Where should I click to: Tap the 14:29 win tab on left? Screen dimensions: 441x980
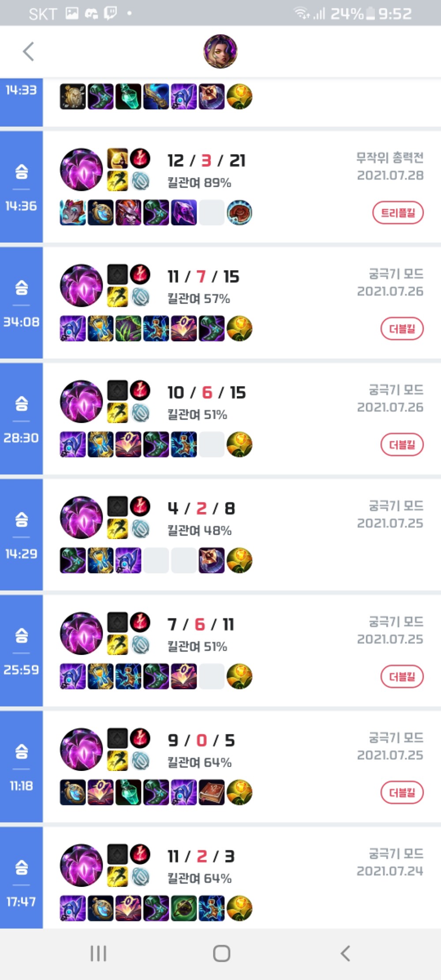pyautogui.click(x=21, y=535)
